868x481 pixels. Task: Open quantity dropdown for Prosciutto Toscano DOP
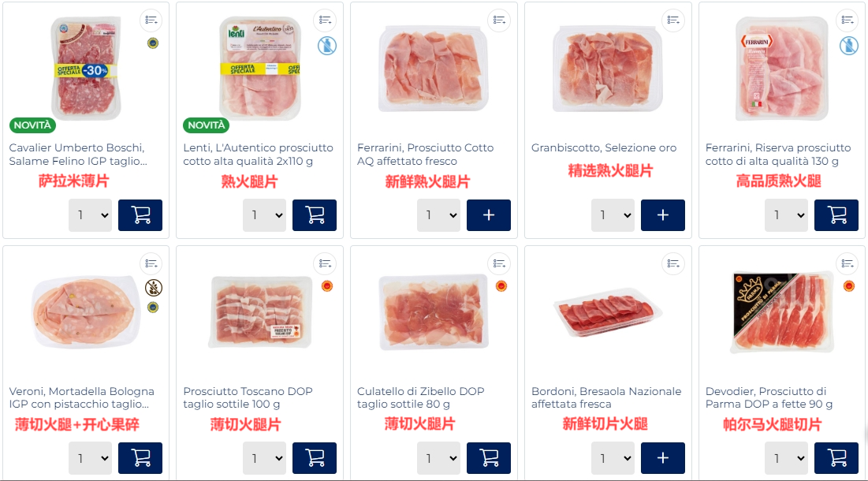(x=265, y=458)
